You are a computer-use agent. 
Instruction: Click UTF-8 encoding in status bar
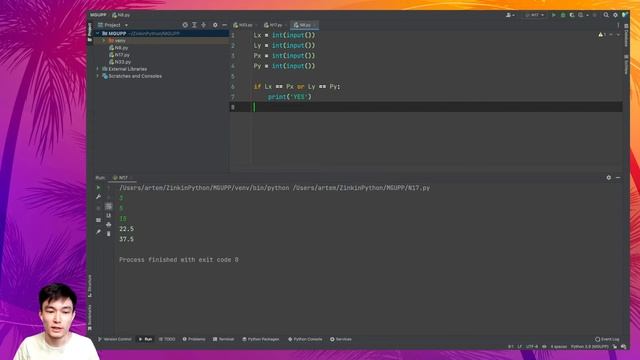[532, 347]
